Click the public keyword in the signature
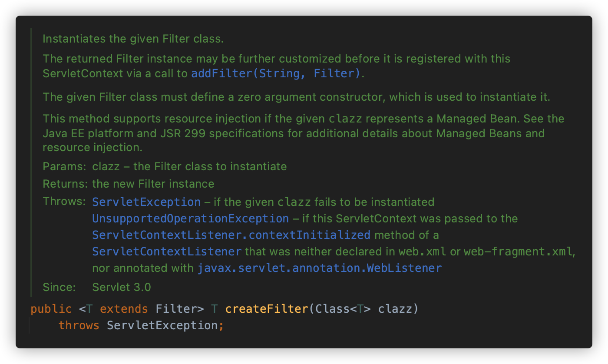Viewport: 608px width, 364px height. click(x=51, y=309)
